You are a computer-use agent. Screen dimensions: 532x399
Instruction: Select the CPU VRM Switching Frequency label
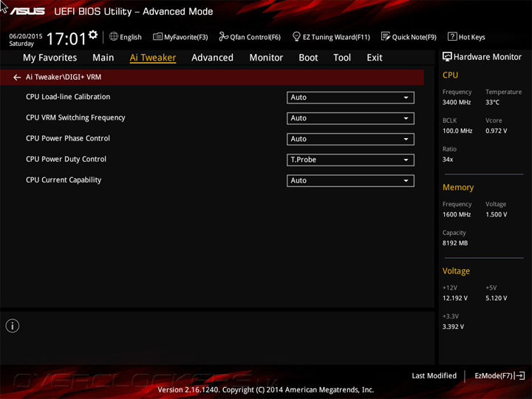click(75, 117)
